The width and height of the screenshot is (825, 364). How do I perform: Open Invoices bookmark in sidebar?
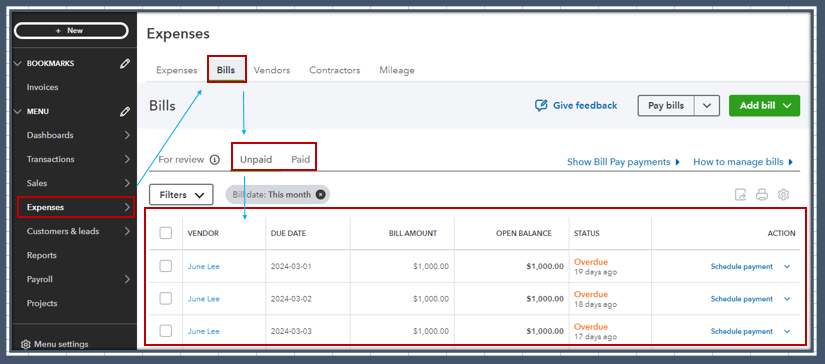click(43, 87)
